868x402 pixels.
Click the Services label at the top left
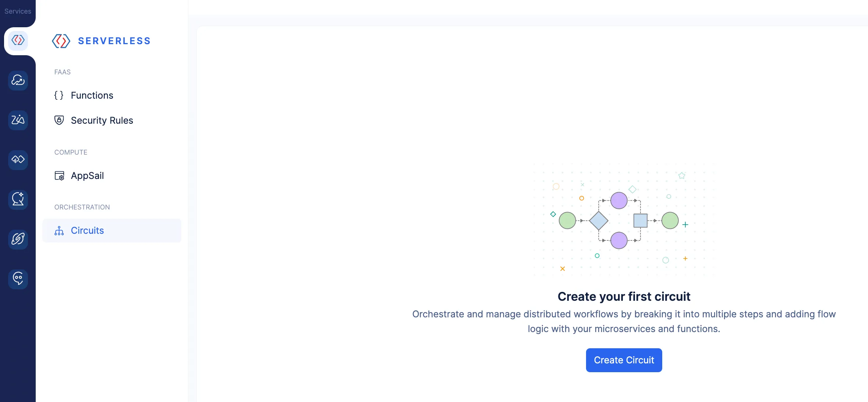pyautogui.click(x=18, y=11)
